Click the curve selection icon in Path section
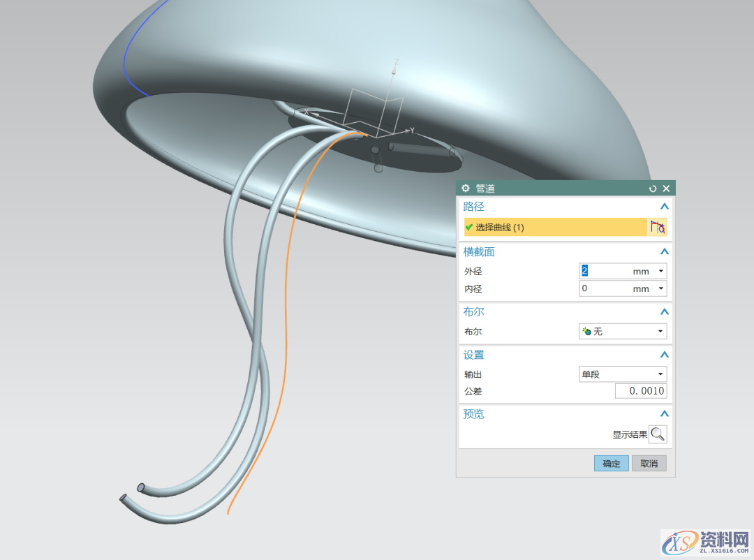Image resolution: width=754 pixels, height=560 pixels. click(658, 227)
